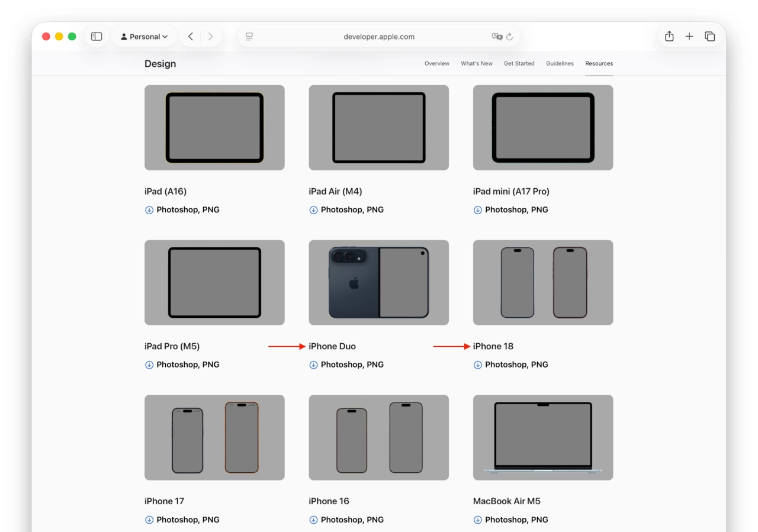
Task: Click download icon under iPad Air (M4)
Action: [x=313, y=210]
